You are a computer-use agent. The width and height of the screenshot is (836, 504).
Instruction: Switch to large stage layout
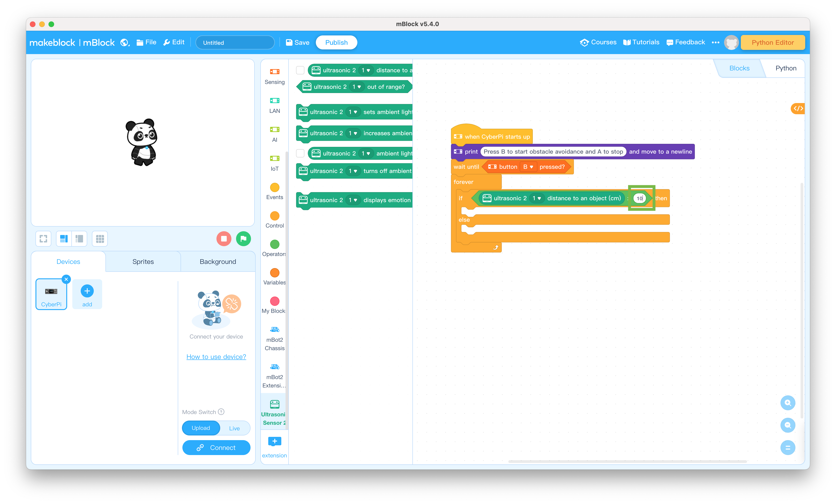pyautogui.click(x=64, y=239)
